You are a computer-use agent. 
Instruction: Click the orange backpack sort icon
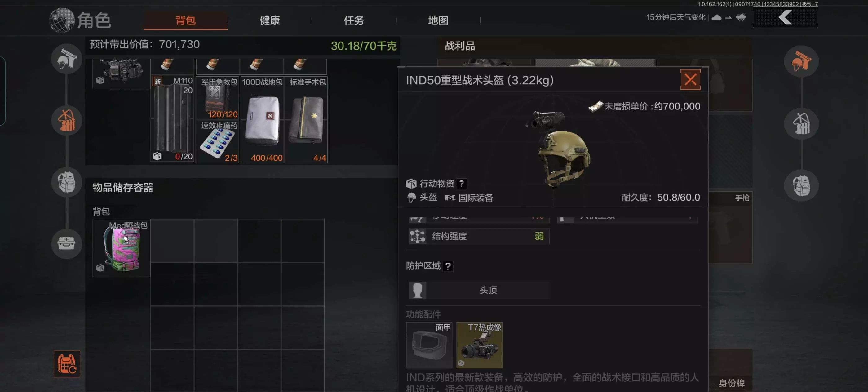click(67, 364)
